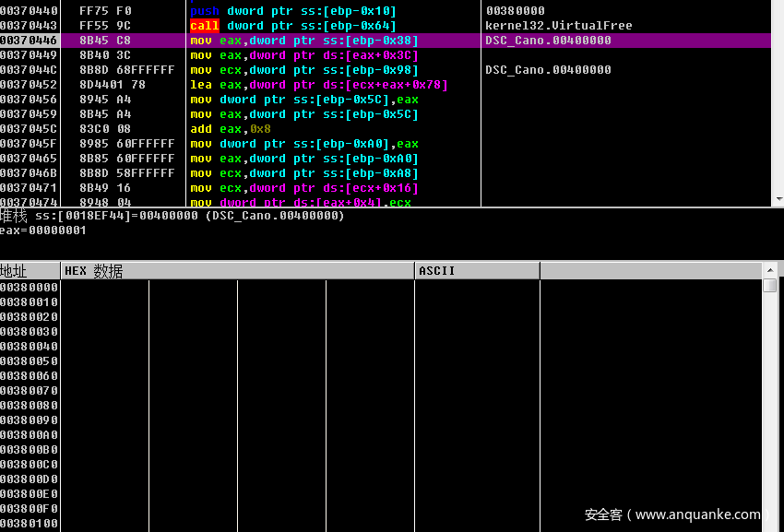Select dump row at address 00380080
784x532 pixels.
(29, 405)
